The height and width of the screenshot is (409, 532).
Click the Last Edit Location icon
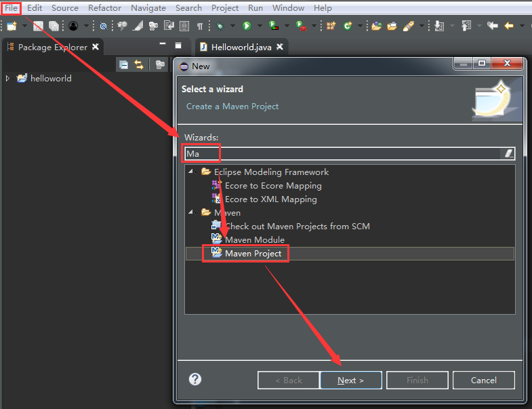coord(492,26)
